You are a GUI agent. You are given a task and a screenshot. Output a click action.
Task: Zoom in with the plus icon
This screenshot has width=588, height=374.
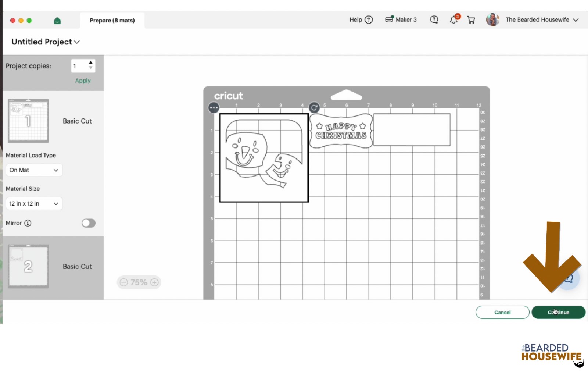155,282
